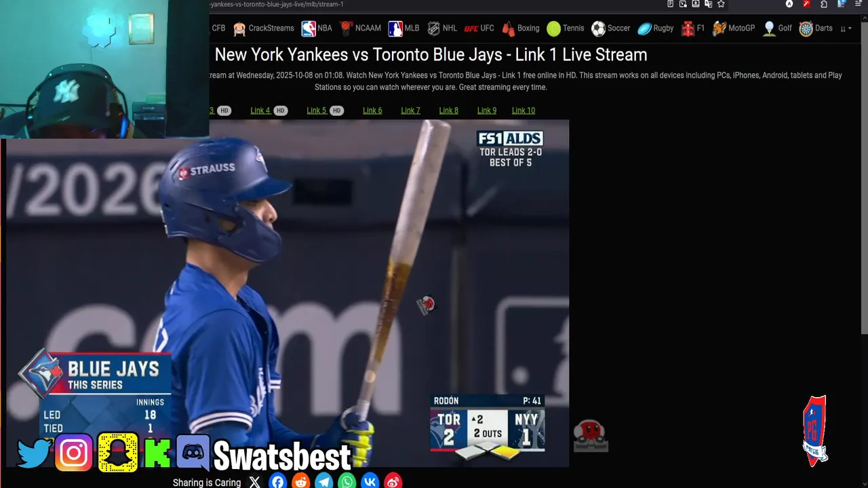Switch to stream Link 10

tap(523, 110)
